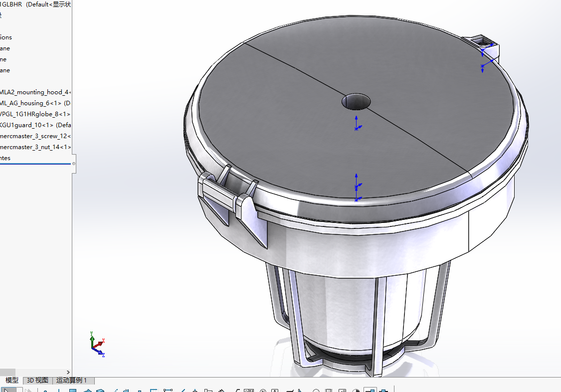Click the red X axis of the triad
Image resolution: width=561 pixels, height=392 pixels.
click(x=99, y=343)
